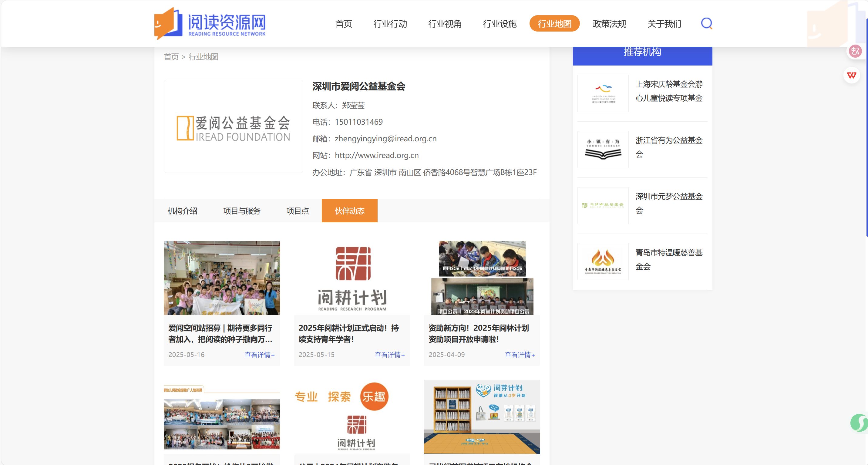Screen dimensions: 868x465
Task: Click the date 2025-05-16
Action: coord(186,355)
